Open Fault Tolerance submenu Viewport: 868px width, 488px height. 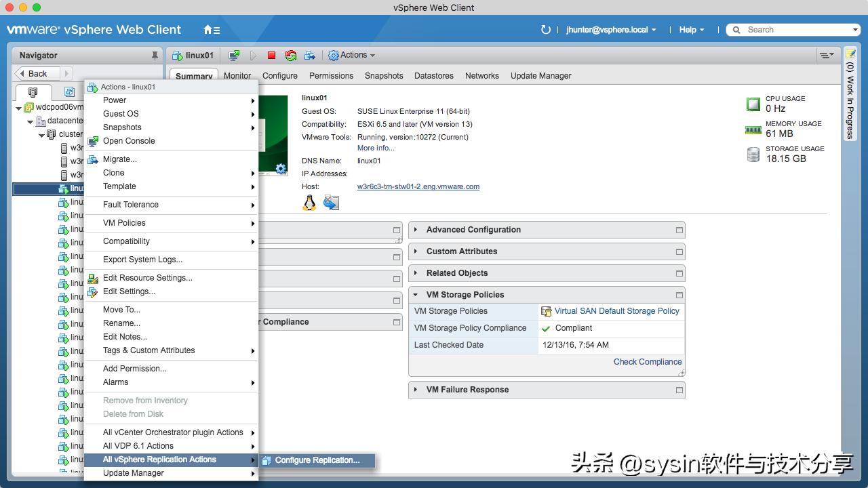[x=171, y=205]
